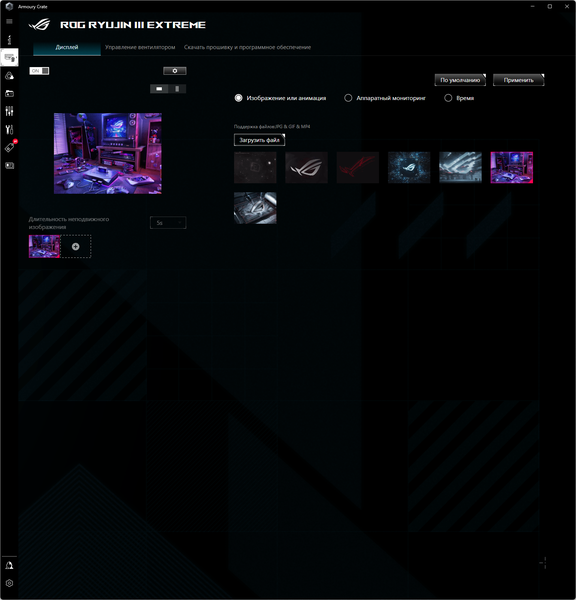Select the silver ROG logo thumbnail
This screenshot has height=600, width=576.
(x=307, y=168)
